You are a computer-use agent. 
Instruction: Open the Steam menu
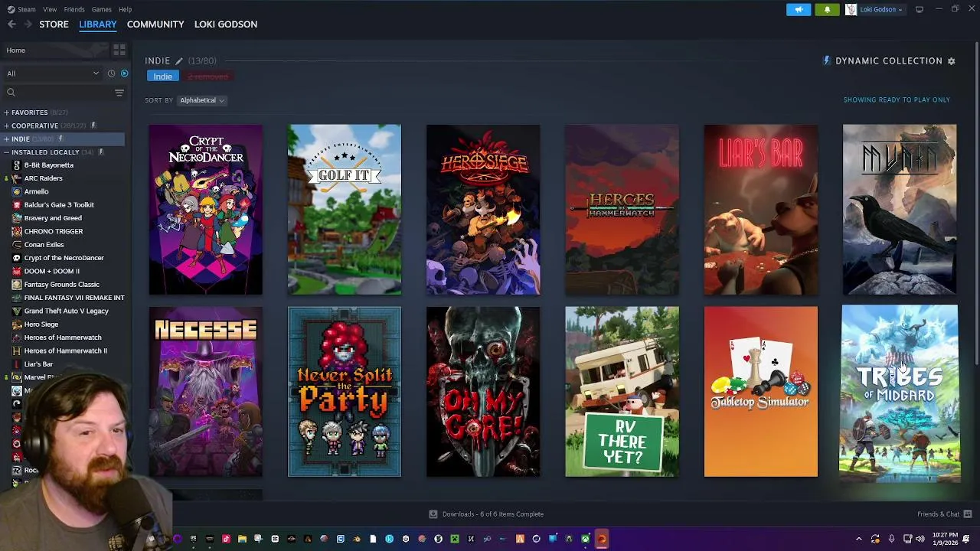(26, 9)
